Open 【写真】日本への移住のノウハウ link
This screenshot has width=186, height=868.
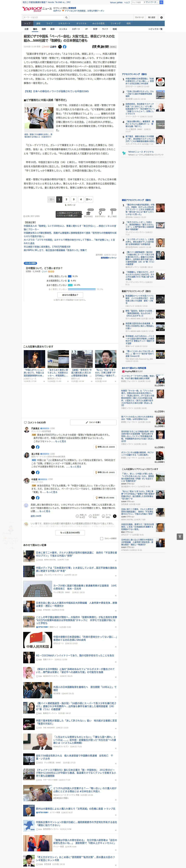(56, 91)
